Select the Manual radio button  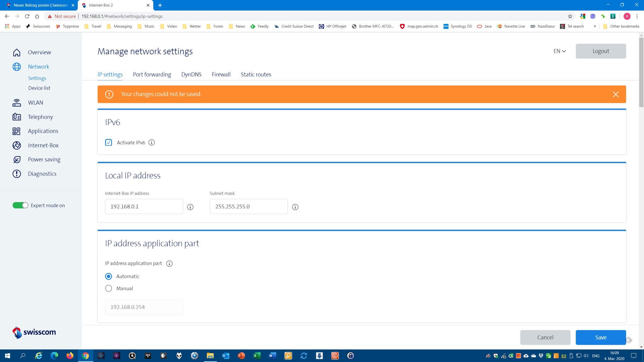click(108, 288)
